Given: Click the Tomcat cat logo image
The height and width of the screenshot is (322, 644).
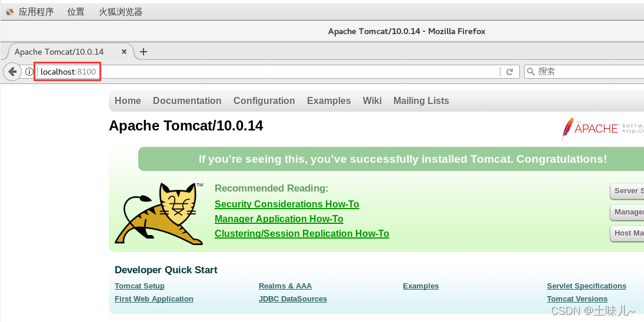Looking at the screenshot, I should (x=159, y=214).
